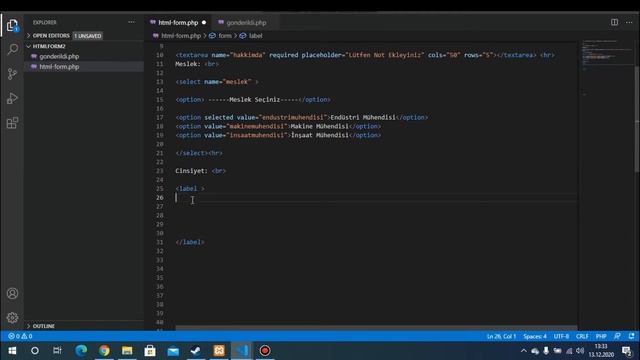
Task: Switch to the html-form.php tab
Action: pos(178,22)
